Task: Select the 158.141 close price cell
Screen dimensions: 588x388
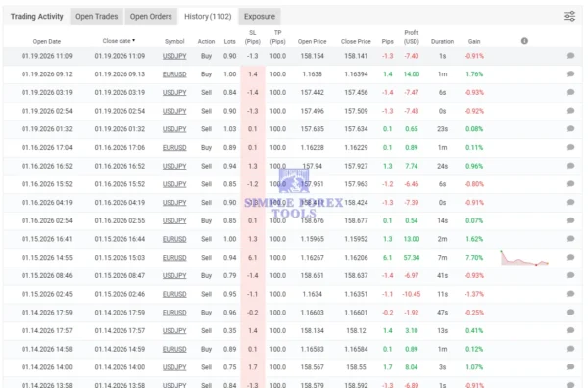Action: [x=356, y=56]
